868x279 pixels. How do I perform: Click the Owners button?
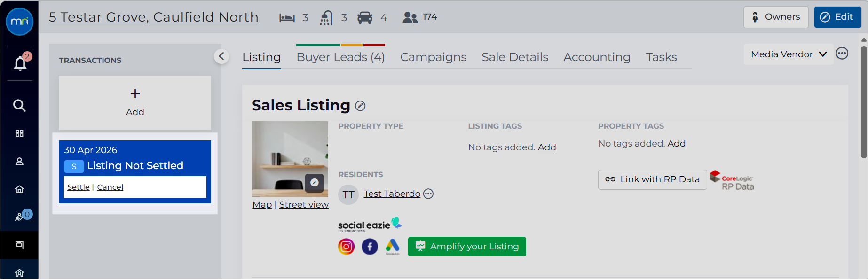point(776,17)
